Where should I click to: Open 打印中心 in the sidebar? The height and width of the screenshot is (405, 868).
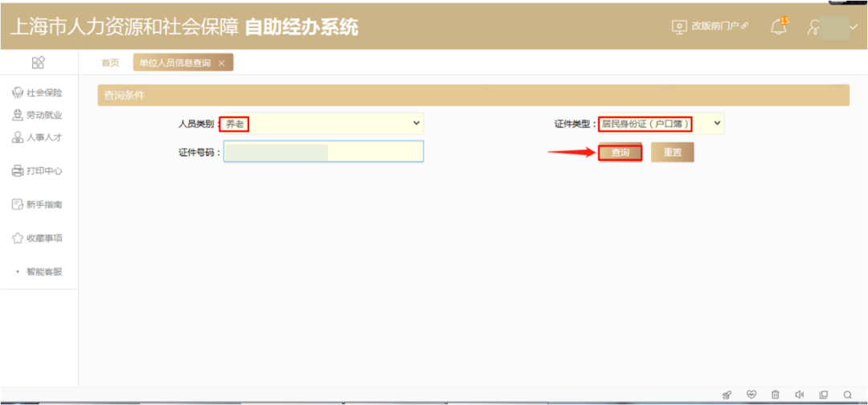point(38,171)
